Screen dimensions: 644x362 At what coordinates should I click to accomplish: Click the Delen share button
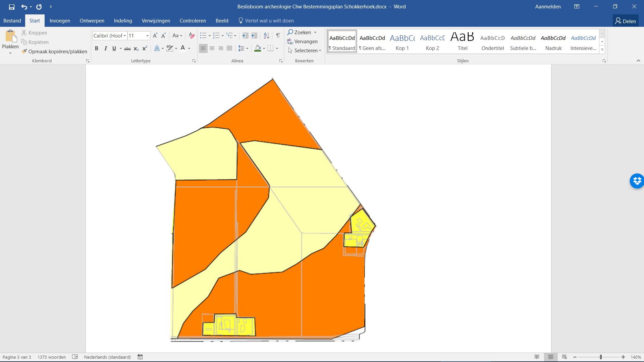coord(625,21)
